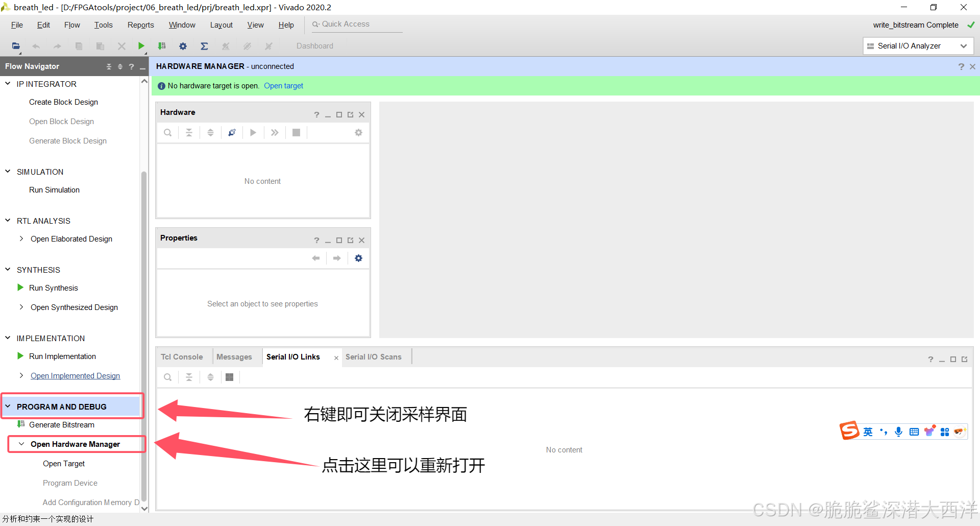Float the Properties panel
Screen dimensions: 980x526
(350, 241)
